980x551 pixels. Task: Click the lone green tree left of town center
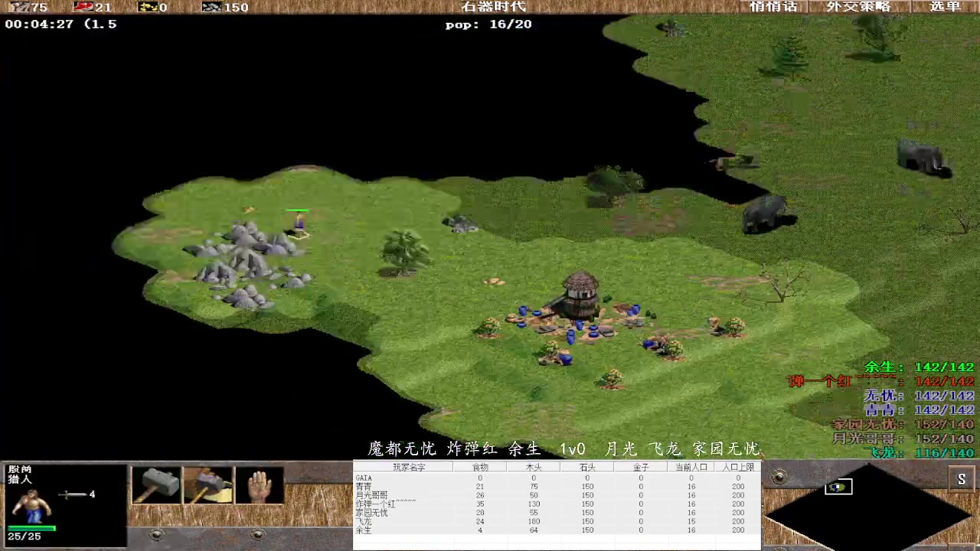[404, 251]
